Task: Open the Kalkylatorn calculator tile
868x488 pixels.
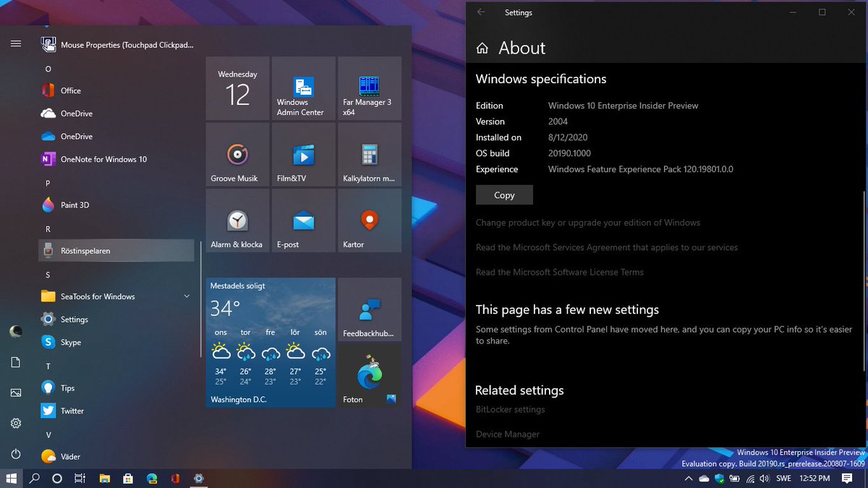Action: click(369, 155)
